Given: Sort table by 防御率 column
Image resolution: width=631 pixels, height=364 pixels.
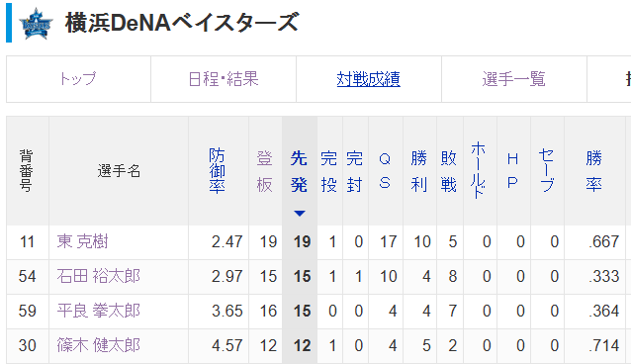Looking at the screenshot, I should [218, 171].
